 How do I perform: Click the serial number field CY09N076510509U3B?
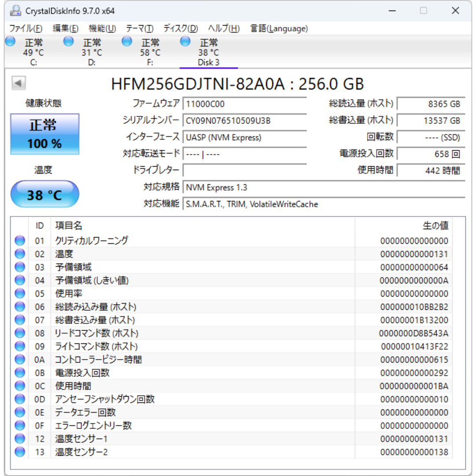tap(245, 120)
